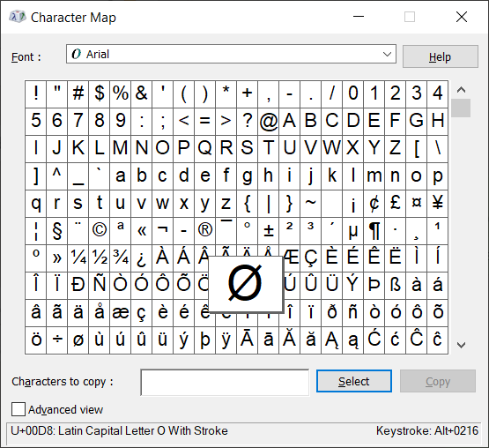The image size is (489, 448).
Task: Click the grayed-out Copy button
Action: click(438, 381)
